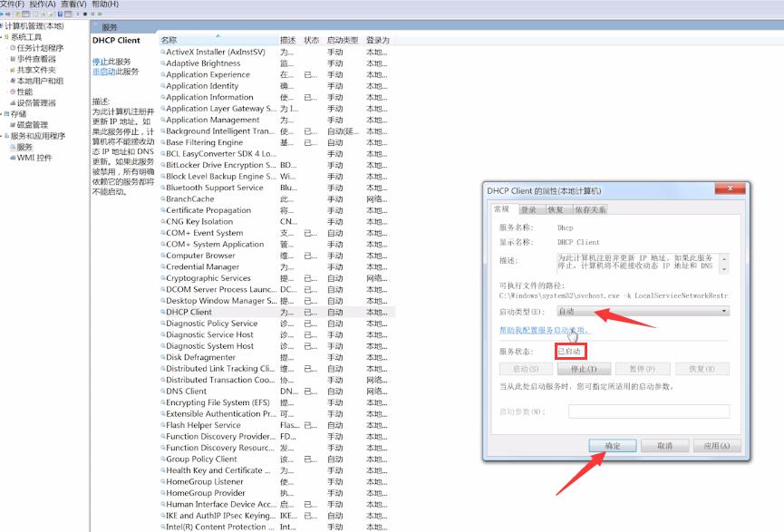Click the WMI 控件 icon in tree
Screen dimensions: 784x532
(x=13, y=158)
